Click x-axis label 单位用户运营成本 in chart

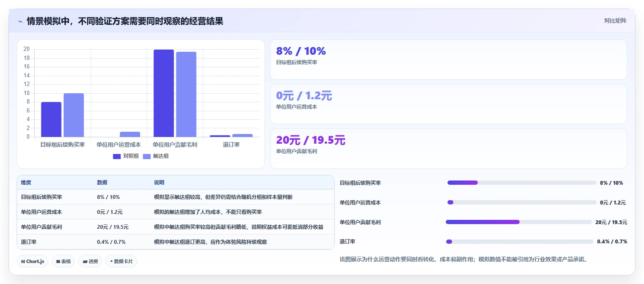[119, 145]
